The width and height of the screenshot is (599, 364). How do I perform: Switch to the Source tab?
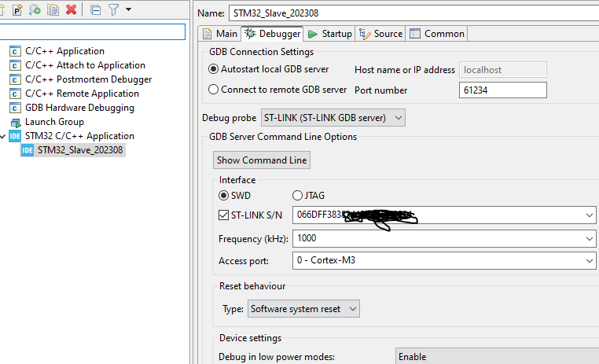[x=381, y=34]
